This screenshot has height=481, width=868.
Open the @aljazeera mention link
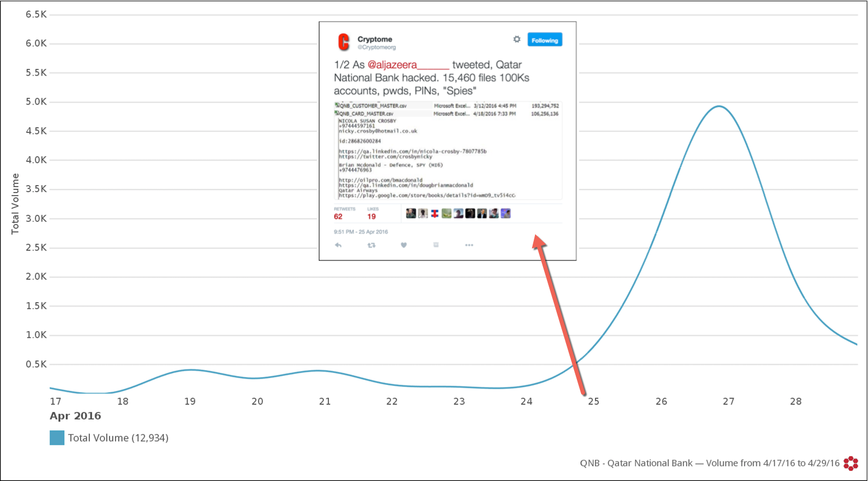(x=408, y=65)
